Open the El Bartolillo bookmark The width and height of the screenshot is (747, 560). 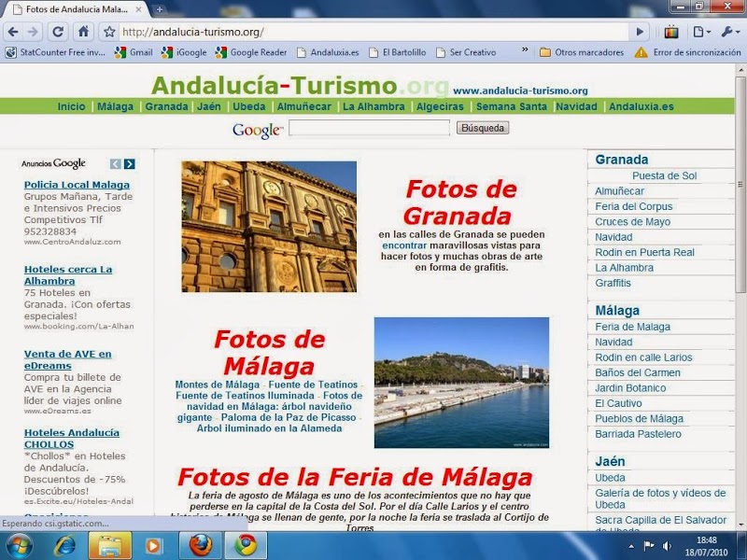tap(398, 52)
